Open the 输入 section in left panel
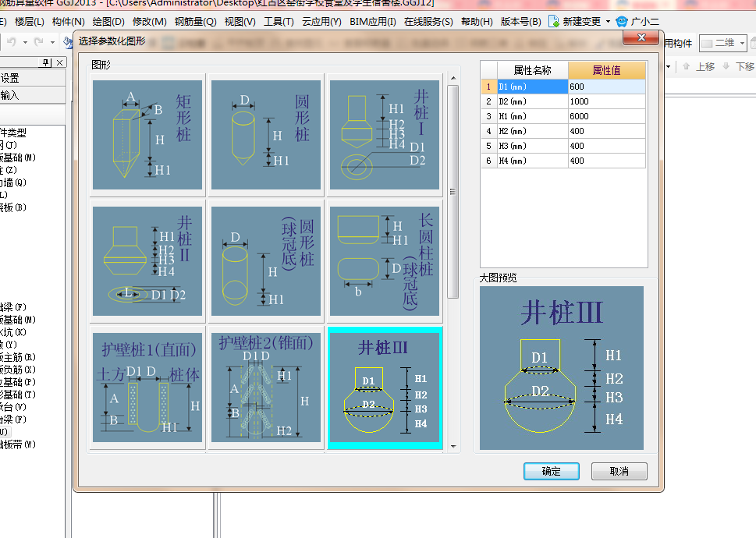756x538 pixels. tap(33, 95)
